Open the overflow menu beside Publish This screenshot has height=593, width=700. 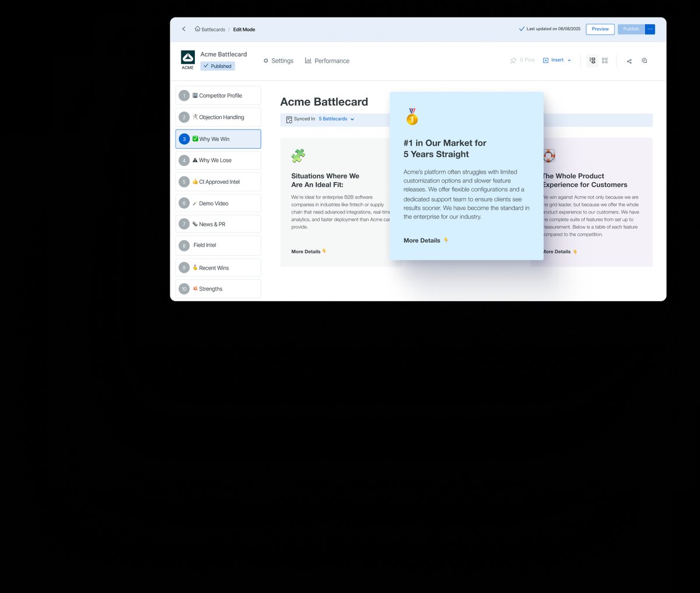click(650, 29)
